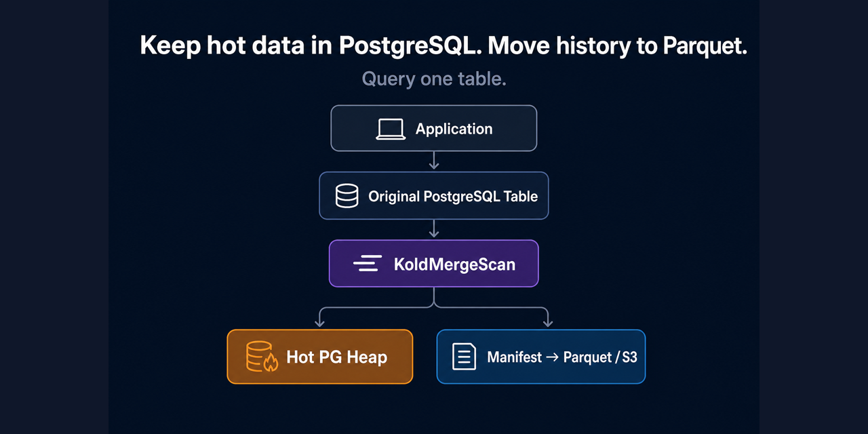The height and width of the screenshot is (434, 868).
Task: Select the Application box
Action: coord(434,128)
